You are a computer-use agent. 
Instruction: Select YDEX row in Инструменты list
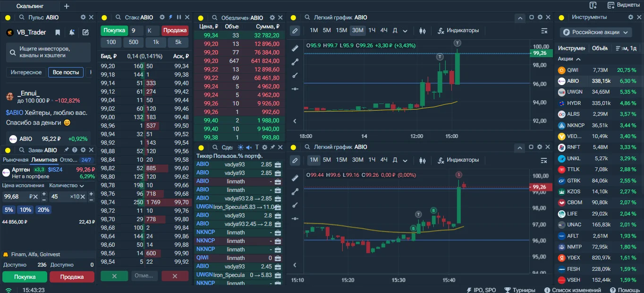(599, 258)
